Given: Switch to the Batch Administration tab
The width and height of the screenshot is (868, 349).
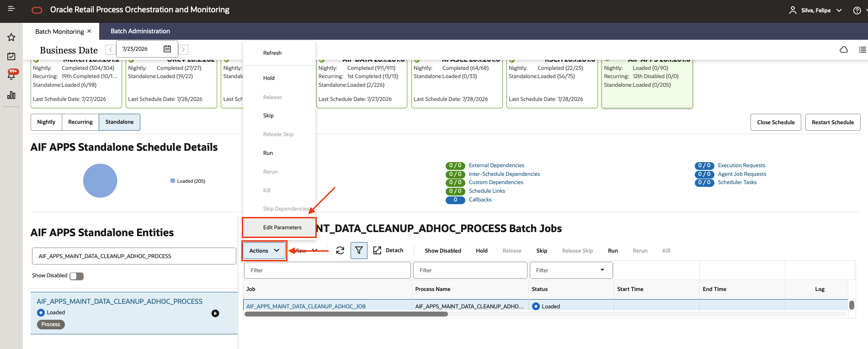Looking at the screenshot, I should point(140,31).
